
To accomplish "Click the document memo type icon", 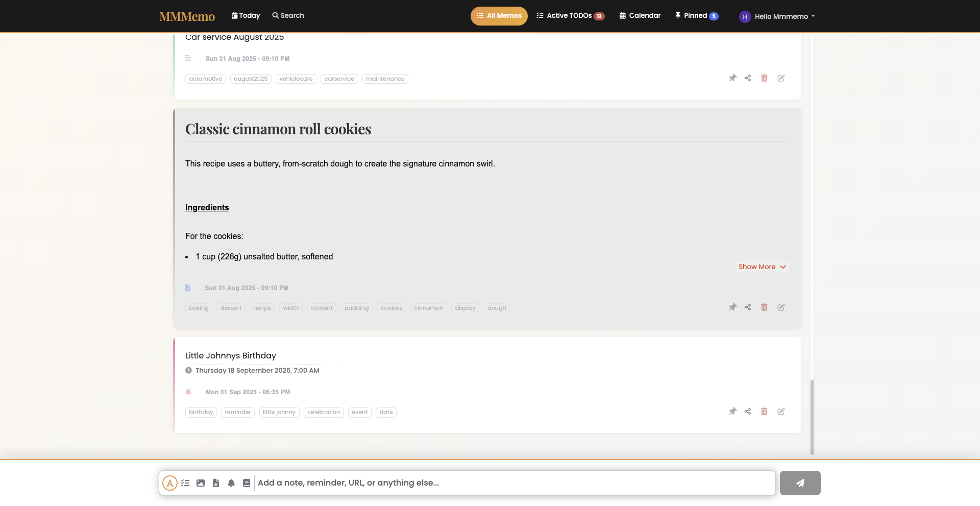I will click(216, 483).
